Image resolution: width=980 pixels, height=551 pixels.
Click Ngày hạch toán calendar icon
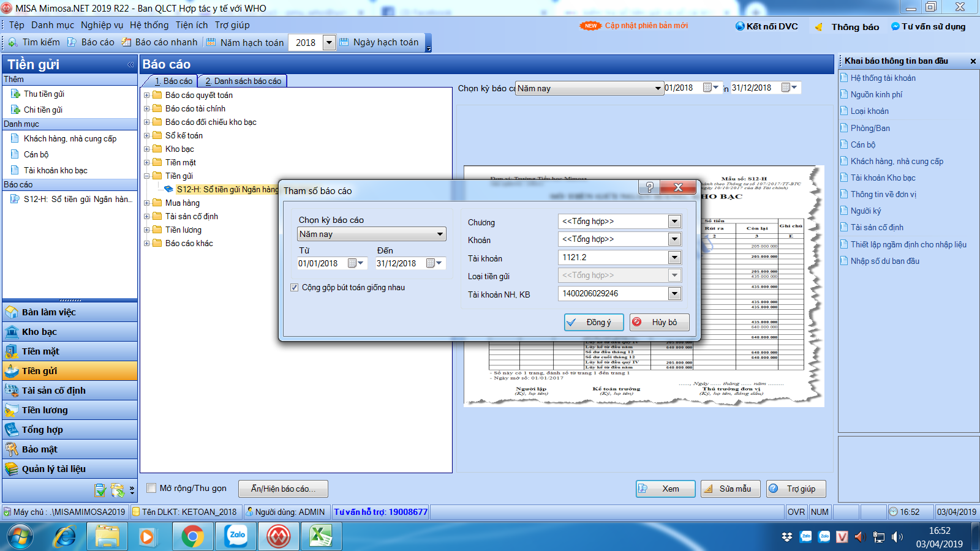point(344,42)
